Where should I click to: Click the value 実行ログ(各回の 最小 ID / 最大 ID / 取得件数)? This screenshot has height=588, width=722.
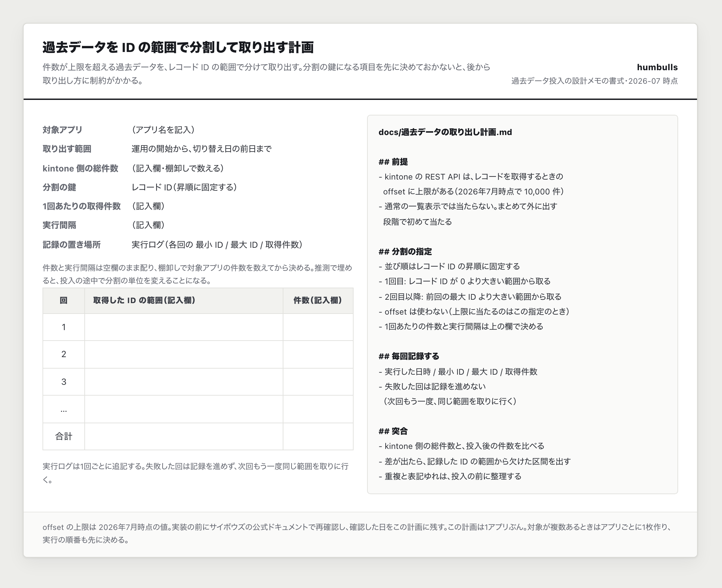coord(217,245)
